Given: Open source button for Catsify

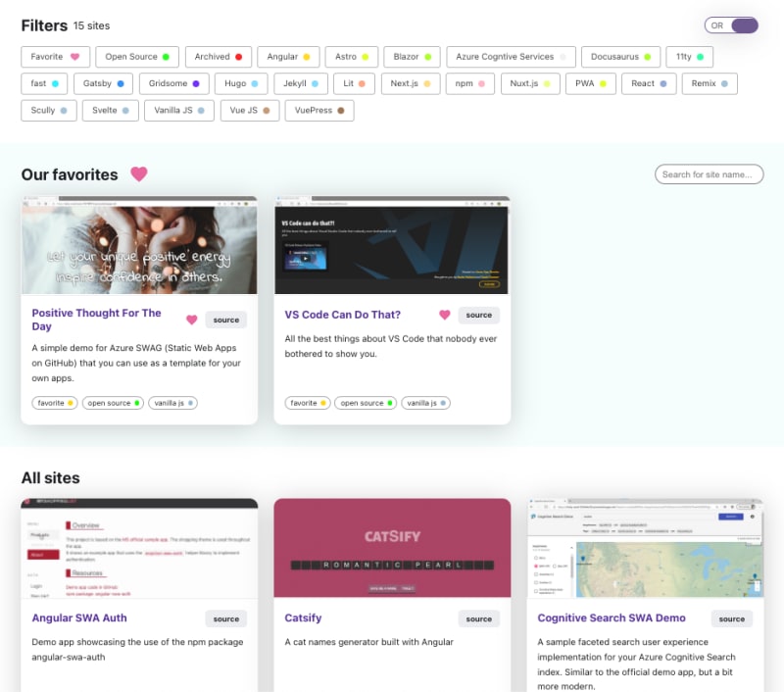Looking at the screenshot, I should (x=478, y=618).
